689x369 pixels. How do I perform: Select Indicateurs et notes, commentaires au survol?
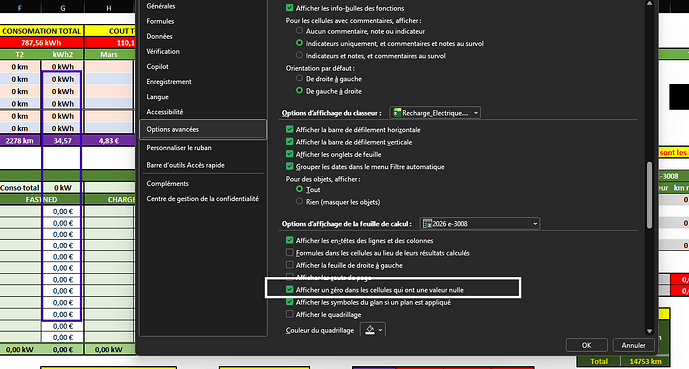pyautogui.click(x=299, y=55)
